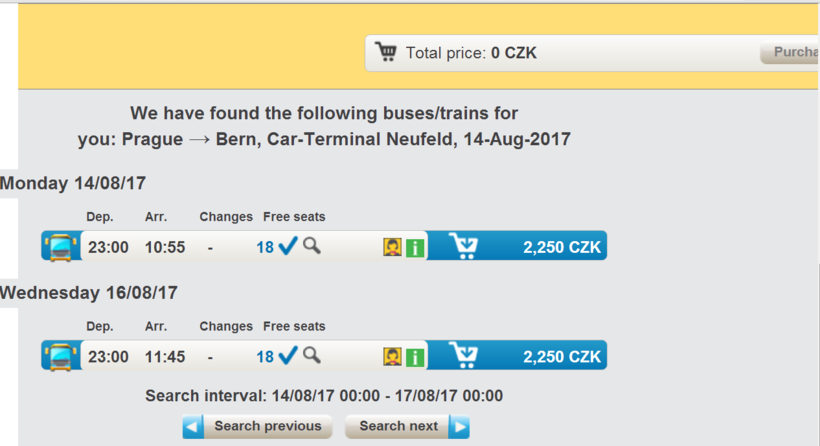This screenshot has width=820, height=446.
Task: Click the bus icon for Wednesday 16/08/17
Action: 61,356
